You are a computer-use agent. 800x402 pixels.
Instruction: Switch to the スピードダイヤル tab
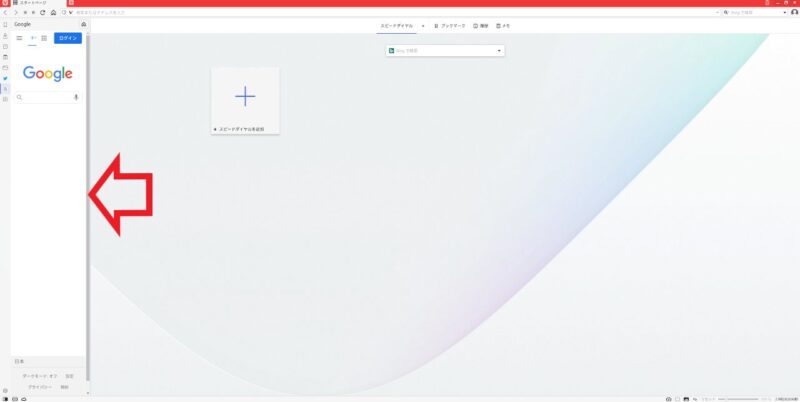coord(396,26)
